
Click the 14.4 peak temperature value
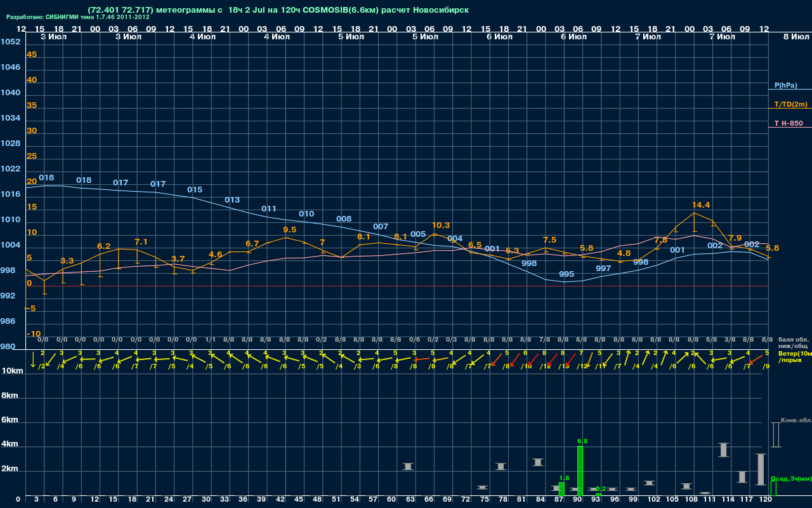tap(701, 205)
